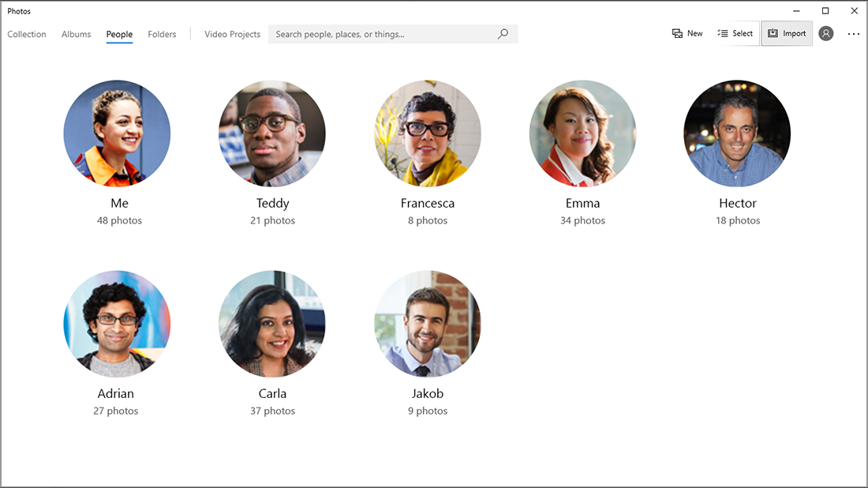Open Emma's person profile
The width and height of the screenshot is (868, 488).
582,133
